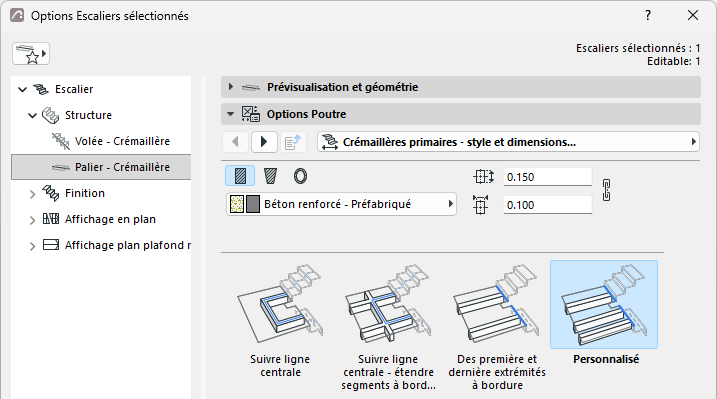Edit the beam width field 0.100
The image size is (717, 399).
tap(547, 205)
